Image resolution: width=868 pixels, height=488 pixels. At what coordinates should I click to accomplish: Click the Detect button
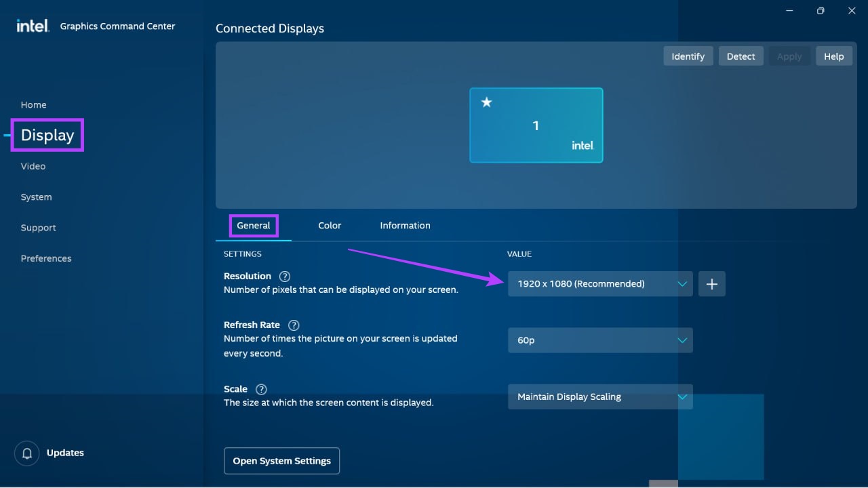click(741, 56)
